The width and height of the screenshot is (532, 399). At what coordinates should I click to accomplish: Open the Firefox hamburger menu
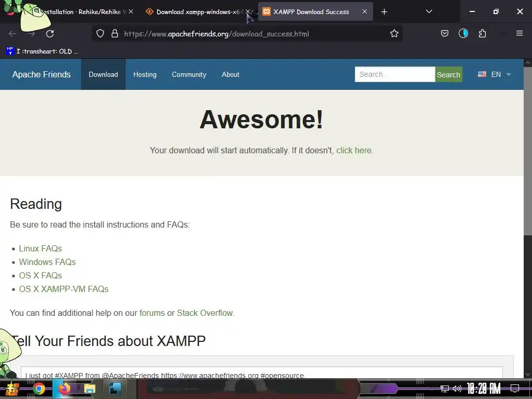point(519,33)
